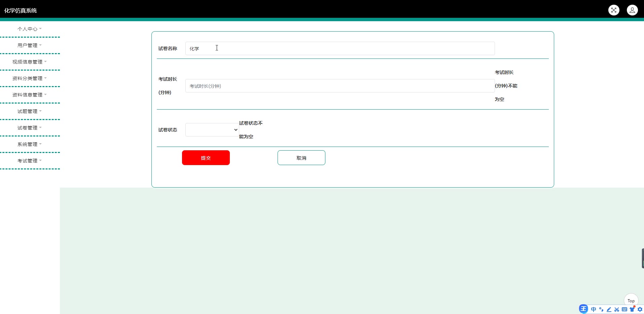Click the 试卷状态 field label
The height and width of the screenshot is (314, 644).
click(x=168, y=130)
